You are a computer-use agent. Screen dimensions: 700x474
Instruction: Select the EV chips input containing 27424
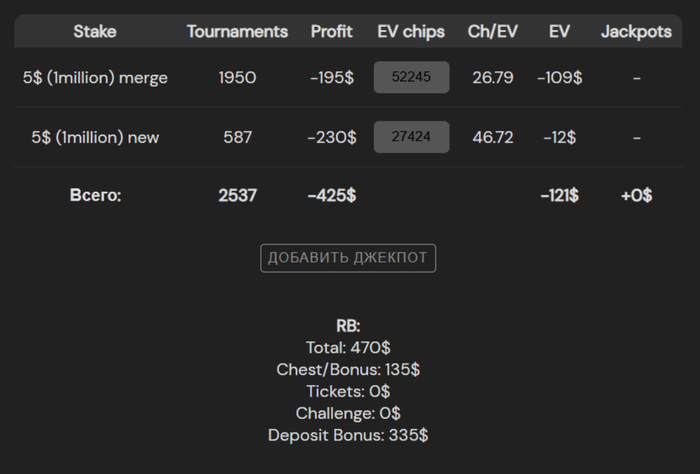coord(411,137)
